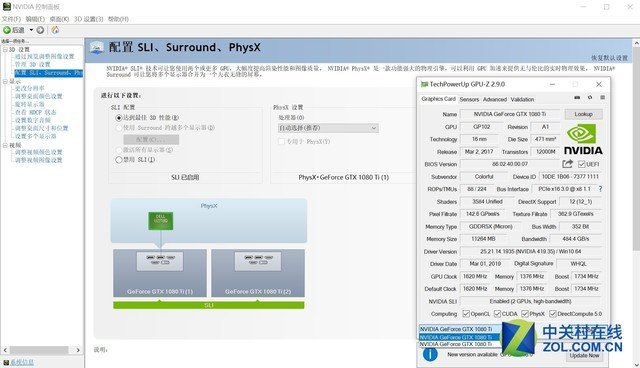Click the DELL monitor thumbnail in the PhysX diagram
Viewport: 640px width, 368px height.
(x=160, y=220)
